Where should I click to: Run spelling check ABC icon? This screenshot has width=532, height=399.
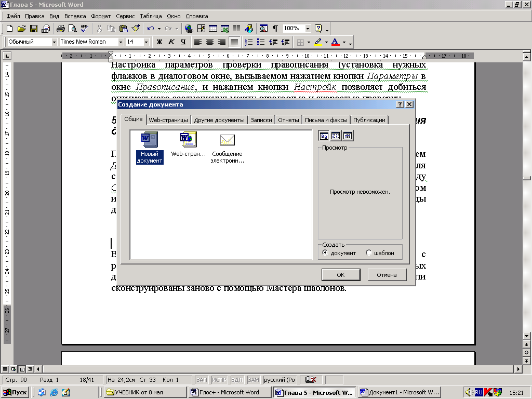tap(85, 29)
